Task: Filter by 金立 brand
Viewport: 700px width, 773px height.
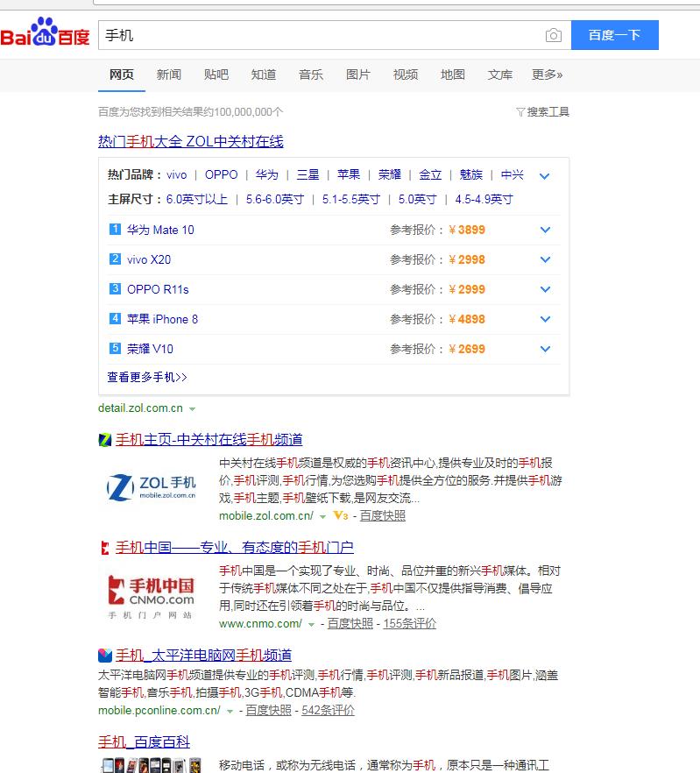Action: pos(430,175)
